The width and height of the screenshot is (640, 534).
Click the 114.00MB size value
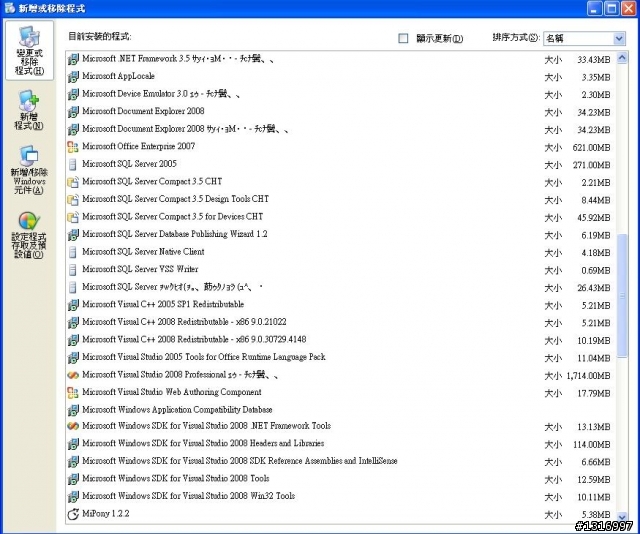click(x=591, y=444)
